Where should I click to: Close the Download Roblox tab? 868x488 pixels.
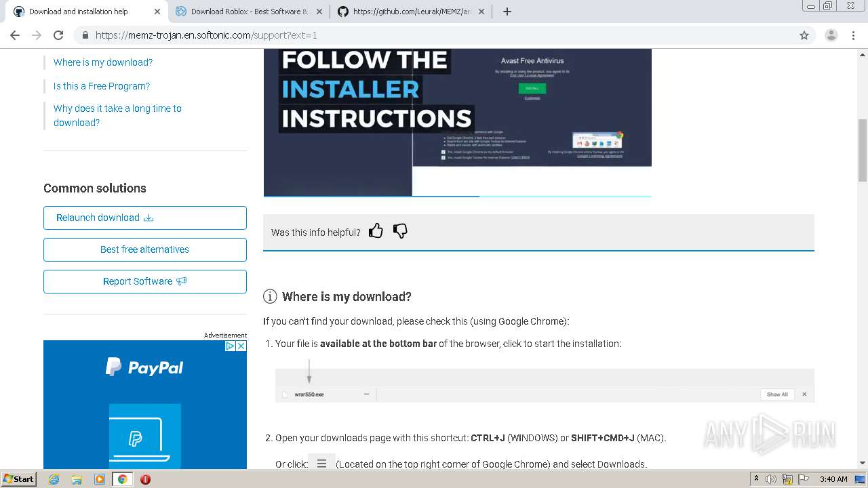coord(319,12)
